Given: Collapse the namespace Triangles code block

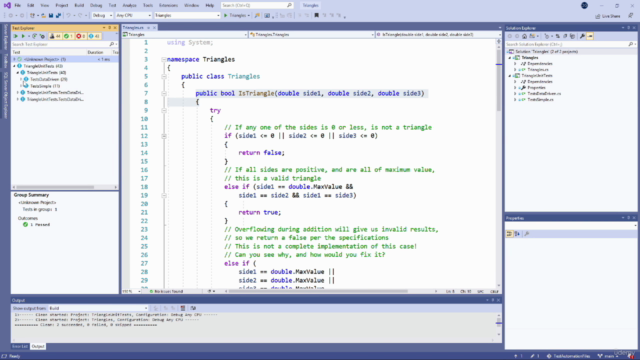Looking at the screenshot, I should click(x=164, y=60).
